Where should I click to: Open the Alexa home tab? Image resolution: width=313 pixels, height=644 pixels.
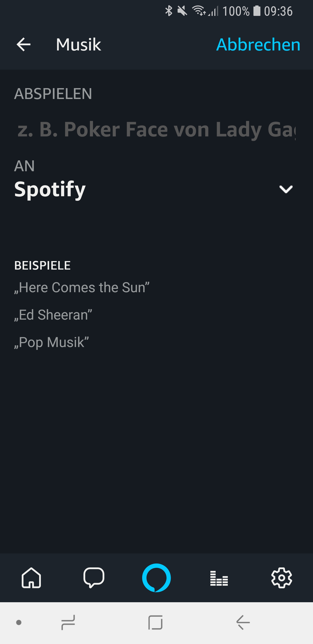pos(31,577)
